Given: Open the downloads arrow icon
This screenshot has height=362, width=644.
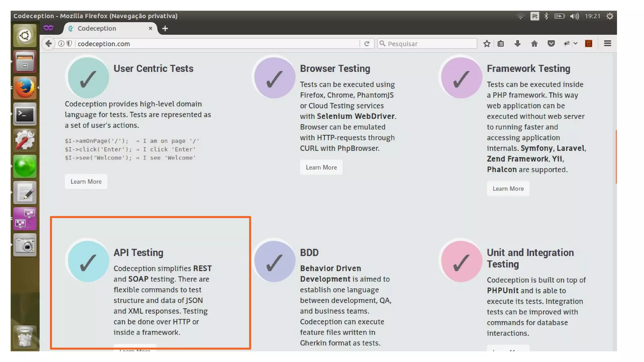Looking at the screenshot, I should [517, 44].
